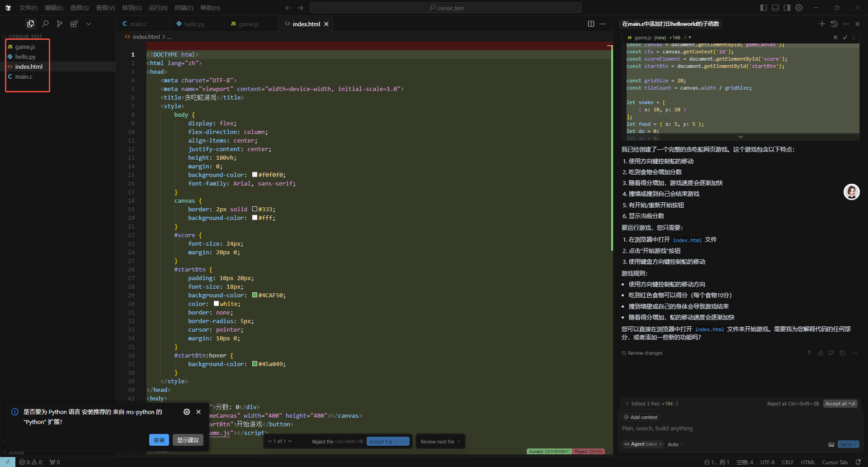This screenshot has height=467, width=868.
Task: Accept file in the diff toolbar
Action: pyautogui.click(x=388, y=442)
